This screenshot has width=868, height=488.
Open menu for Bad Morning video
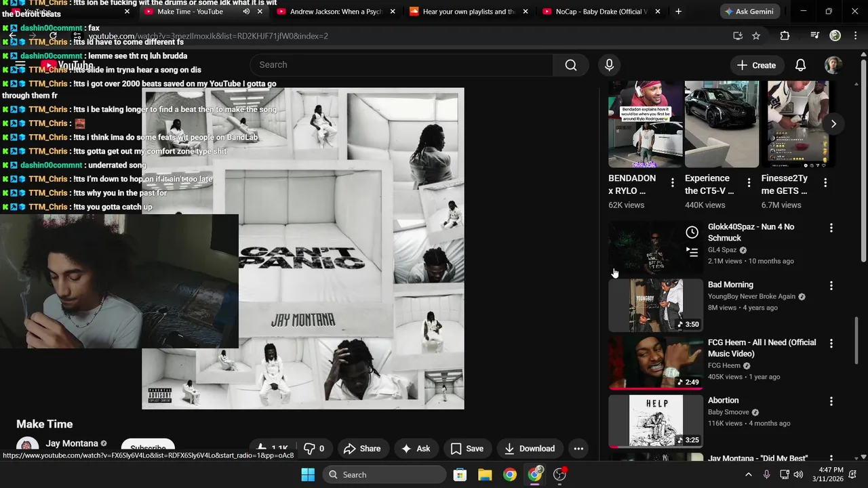[831, 286]
